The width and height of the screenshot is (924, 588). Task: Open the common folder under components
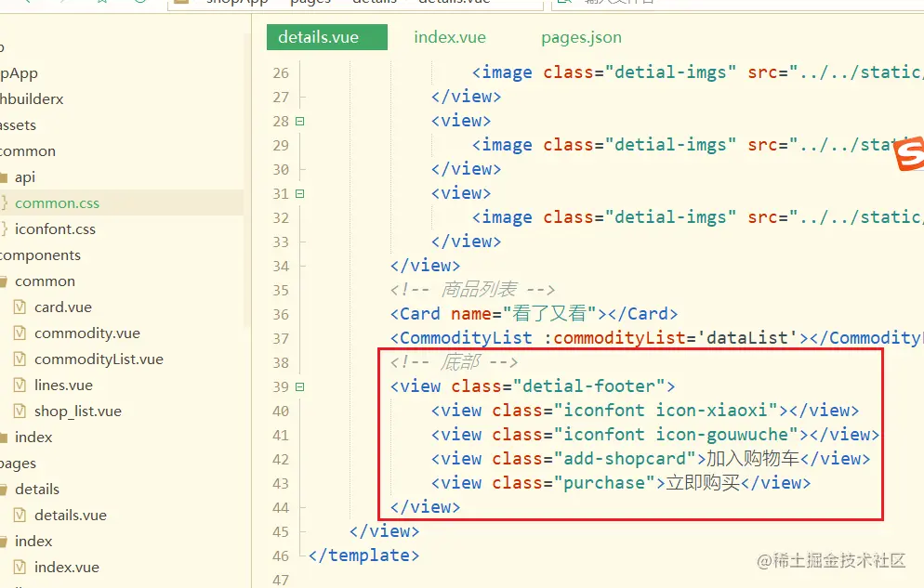45,281
